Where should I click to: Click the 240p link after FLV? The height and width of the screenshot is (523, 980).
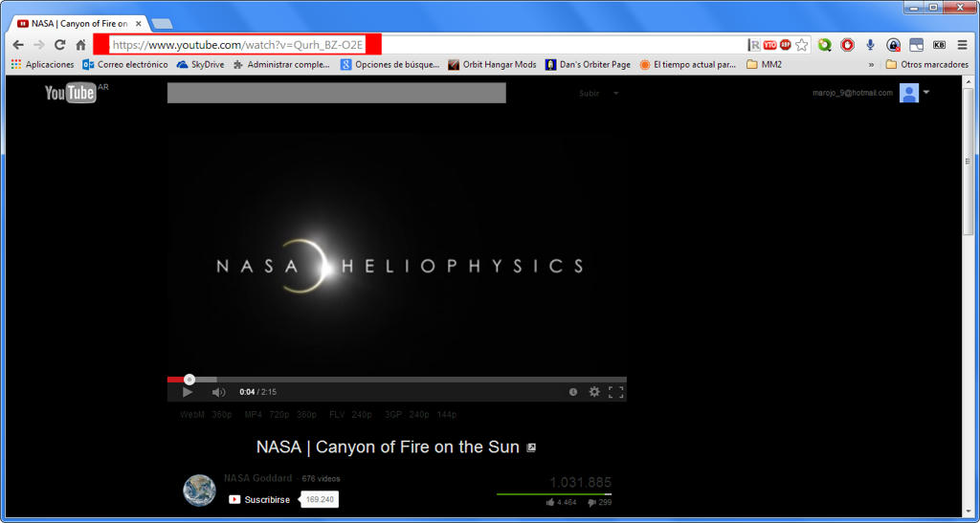point(362,414)
